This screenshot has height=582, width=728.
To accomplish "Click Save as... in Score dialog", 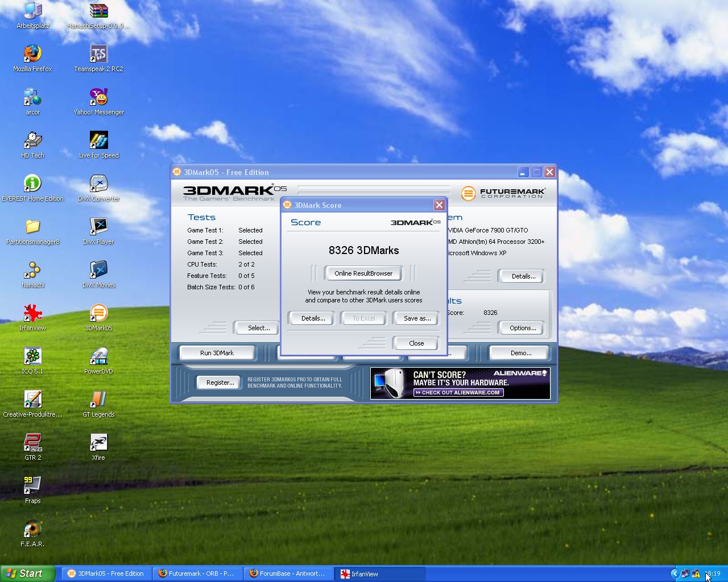I will coord(417,318).
